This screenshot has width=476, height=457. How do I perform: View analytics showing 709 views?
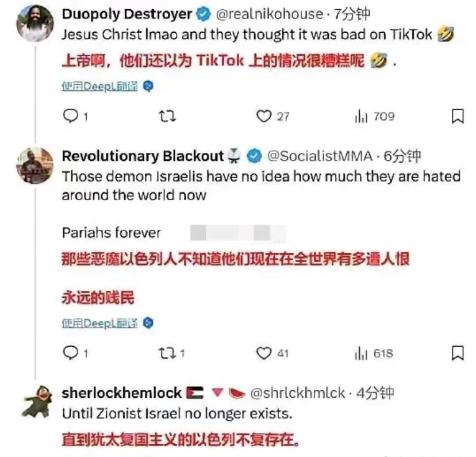(x=361, y=116)
